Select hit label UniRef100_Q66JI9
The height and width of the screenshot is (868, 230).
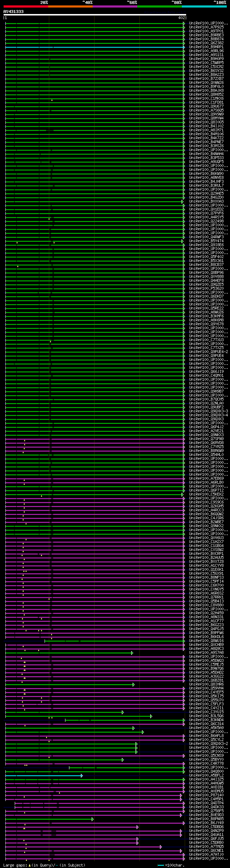(x=206, y=371)
